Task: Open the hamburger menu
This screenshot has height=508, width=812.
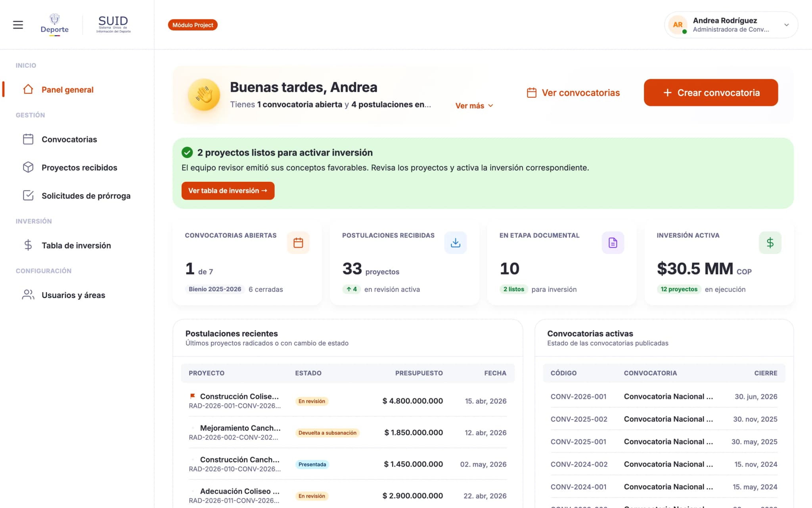Action: coord(18,25)
